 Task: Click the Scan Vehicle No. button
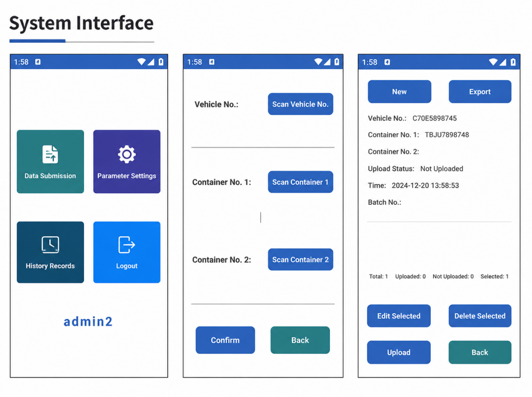(301, 104)
